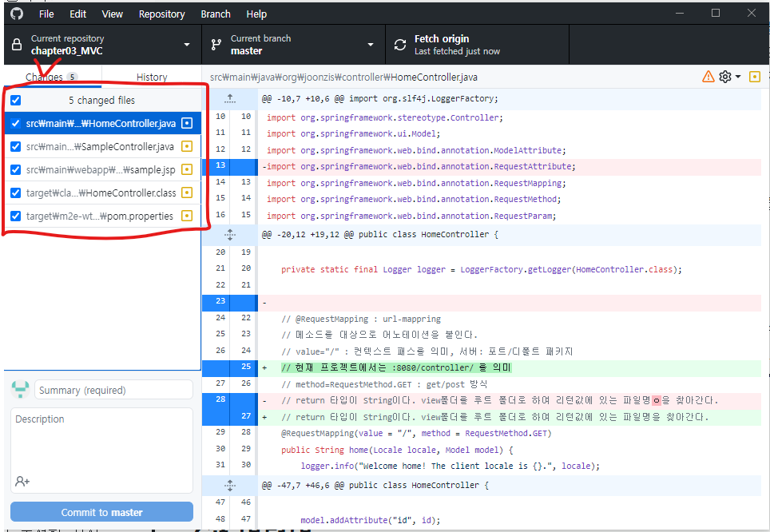The image size is (770, 532).
Task: Open the Help menu
Action: coord(256,14)
